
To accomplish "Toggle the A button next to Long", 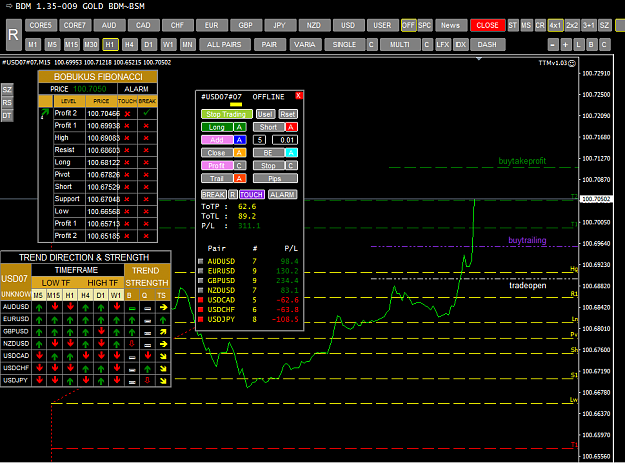I will (x=239, y=127).
